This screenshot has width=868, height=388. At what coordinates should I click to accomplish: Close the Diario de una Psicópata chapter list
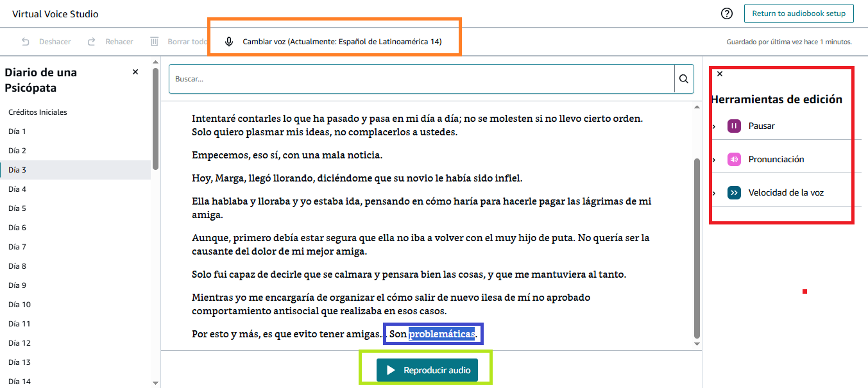135,72
